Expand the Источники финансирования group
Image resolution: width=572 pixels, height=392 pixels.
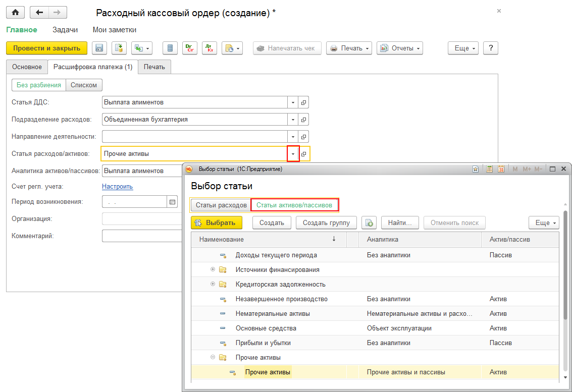pyautogui.click(x=213, y=269)
